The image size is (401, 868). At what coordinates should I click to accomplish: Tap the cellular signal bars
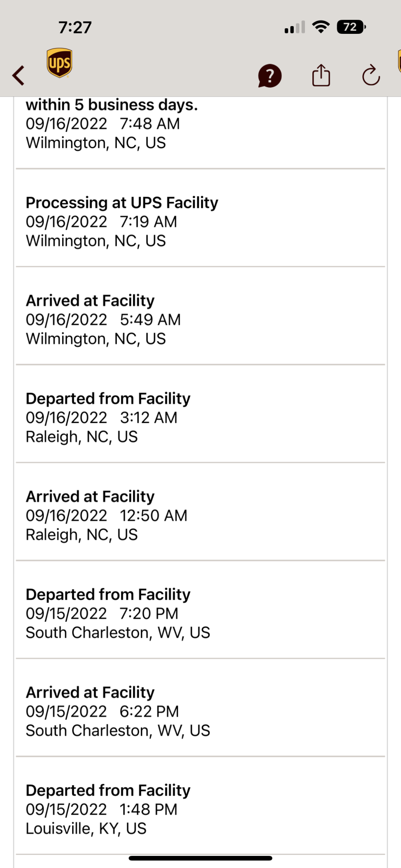295,27
